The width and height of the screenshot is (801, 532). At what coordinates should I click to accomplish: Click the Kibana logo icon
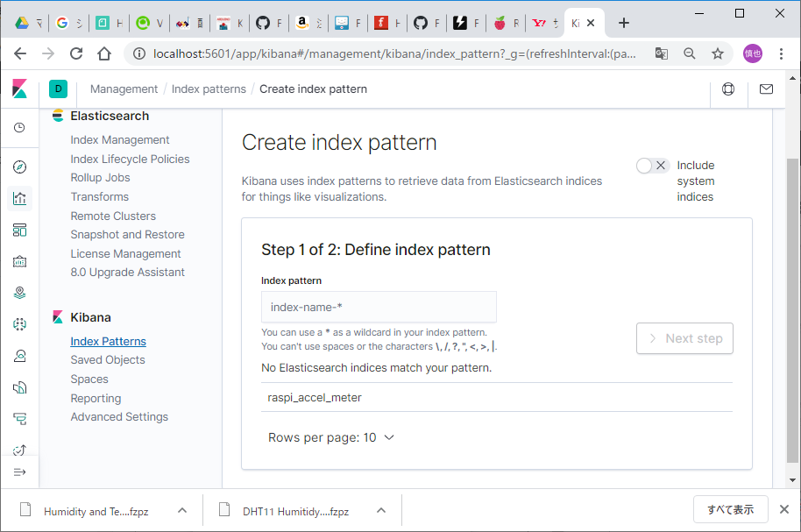click(x=19, y=89)
